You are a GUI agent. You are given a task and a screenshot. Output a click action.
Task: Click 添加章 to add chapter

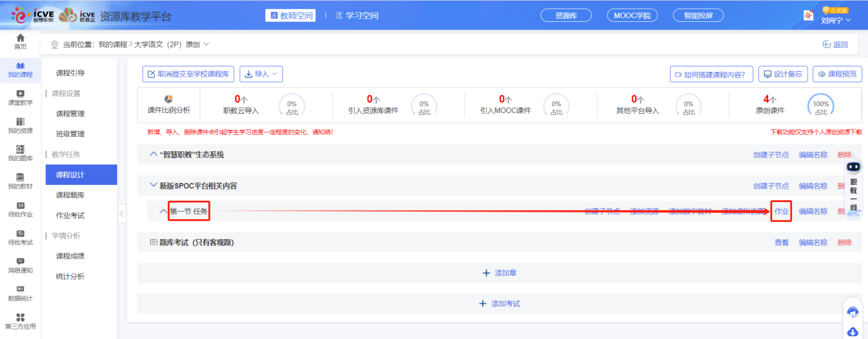499,273
